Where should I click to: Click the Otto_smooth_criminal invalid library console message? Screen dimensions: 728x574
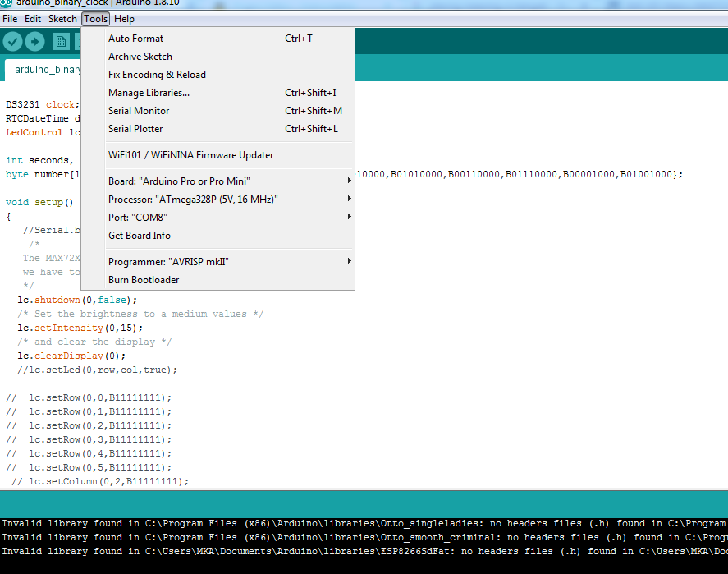point(364,537)
